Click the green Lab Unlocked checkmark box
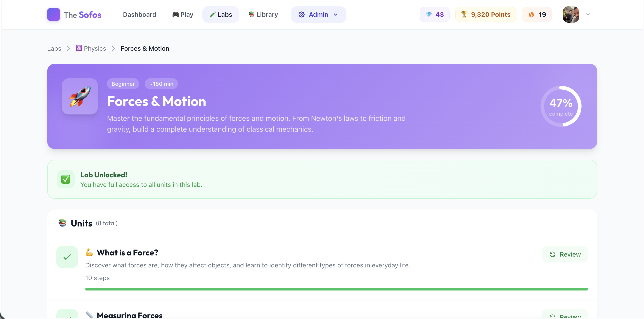 click(66, 179)
